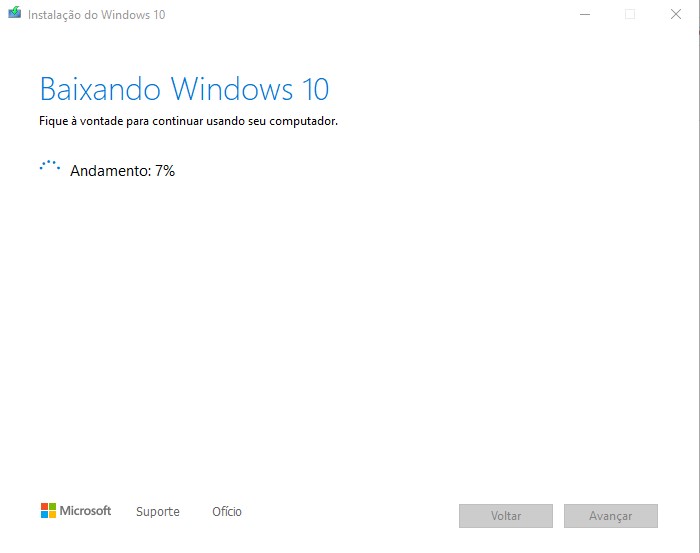Image resolution: width=700 pixels, height=553 pixels.
Task: Open the Suporte link
Action: pyautogui.click(x=158, y=511)
